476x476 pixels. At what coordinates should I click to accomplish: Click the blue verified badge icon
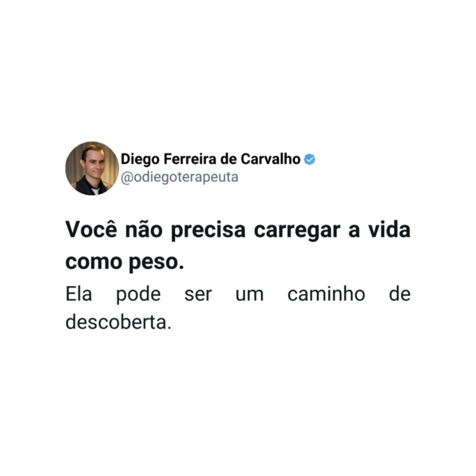coord(309,159)
